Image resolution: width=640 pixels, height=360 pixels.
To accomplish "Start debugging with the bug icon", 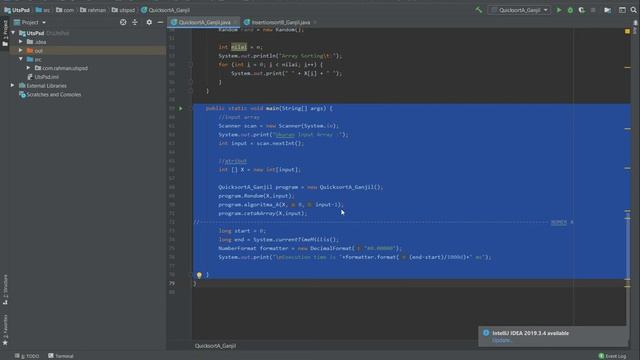I will pyautogui.click(x=570, y=10).
